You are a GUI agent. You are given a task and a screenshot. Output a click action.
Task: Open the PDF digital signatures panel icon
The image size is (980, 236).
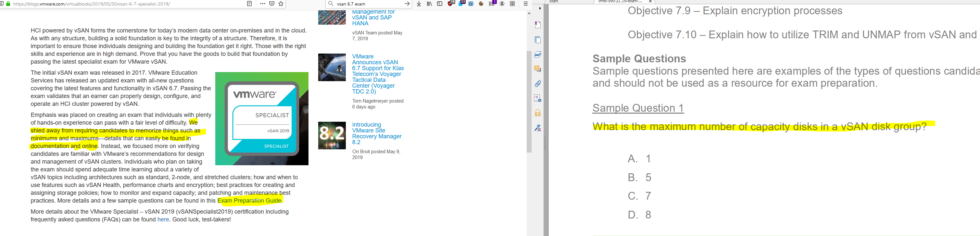(x=537, y=98)
